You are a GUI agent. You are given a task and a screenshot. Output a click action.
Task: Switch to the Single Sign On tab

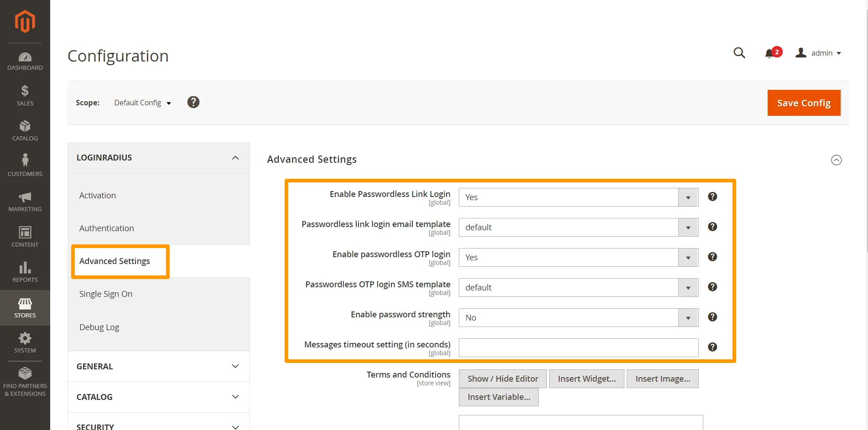point(106,294)
